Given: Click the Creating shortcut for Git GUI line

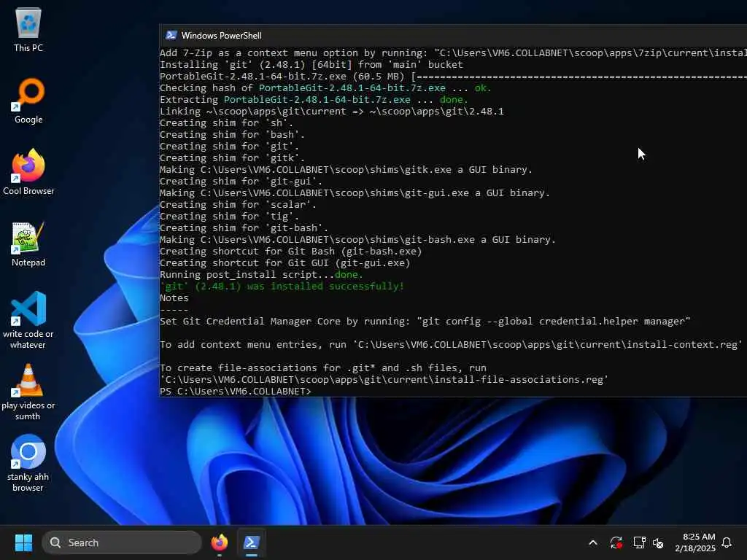Looking at the screenshot, I should (x=285, y=262).
